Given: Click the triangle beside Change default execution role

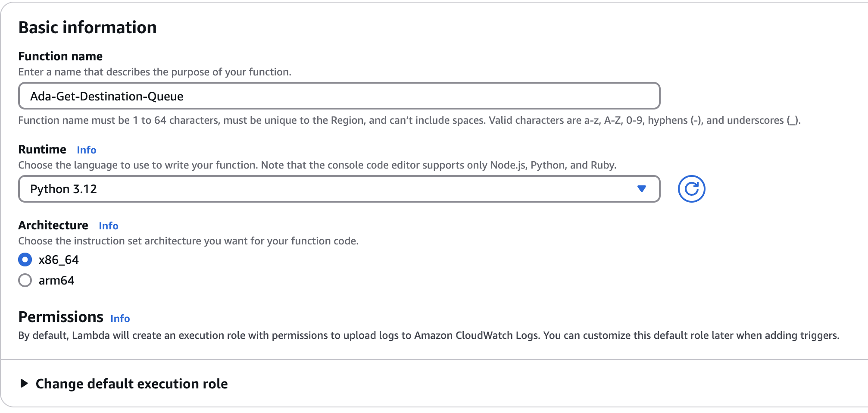Looking at the screenshot, I should point(24,383).
